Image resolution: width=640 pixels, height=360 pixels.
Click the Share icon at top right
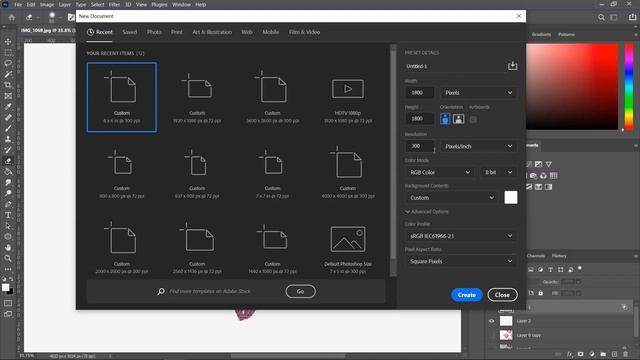tap(633, 17)
